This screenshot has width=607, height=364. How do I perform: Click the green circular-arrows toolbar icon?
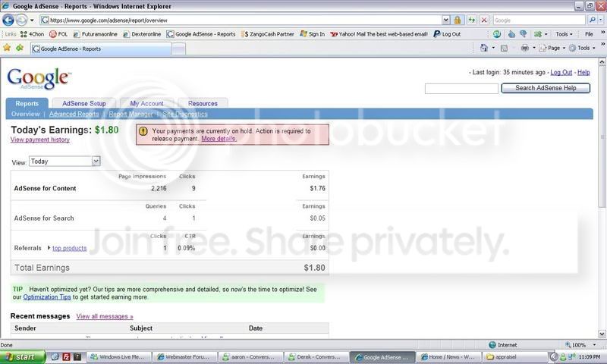[497, 34]
